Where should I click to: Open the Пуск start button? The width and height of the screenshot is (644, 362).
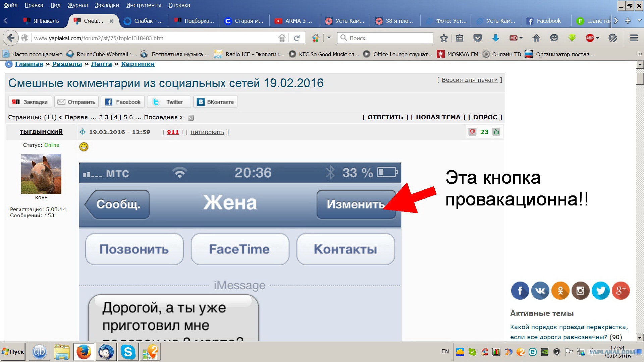[x=13, y=352]
